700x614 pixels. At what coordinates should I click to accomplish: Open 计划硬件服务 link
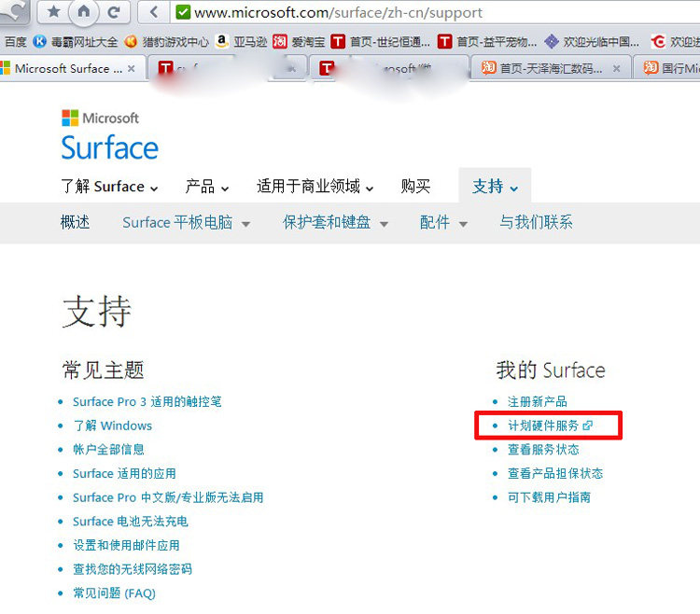point(543,426)
